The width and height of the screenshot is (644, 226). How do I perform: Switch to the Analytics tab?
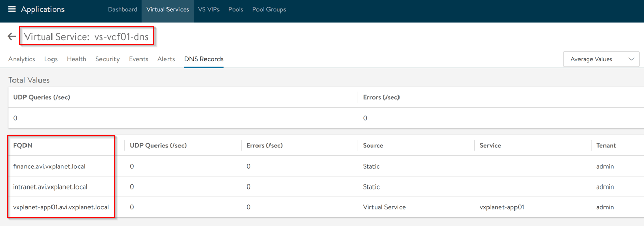coord(22,59)
